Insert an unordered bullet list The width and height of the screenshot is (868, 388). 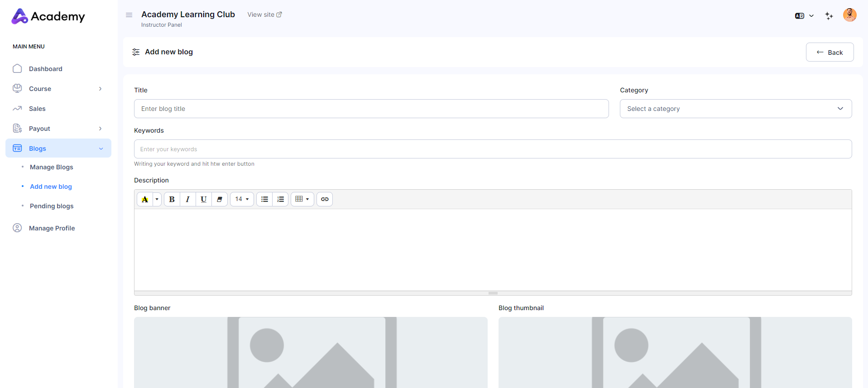pyautogui.click(x=264, y=199)
